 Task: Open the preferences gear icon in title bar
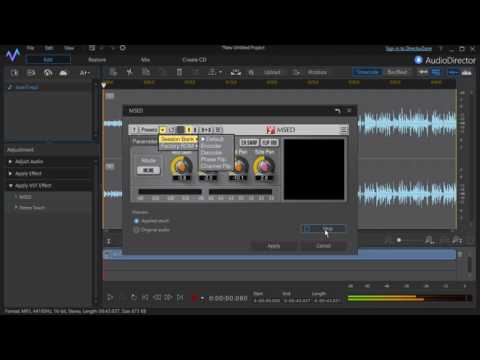[123, 48]
